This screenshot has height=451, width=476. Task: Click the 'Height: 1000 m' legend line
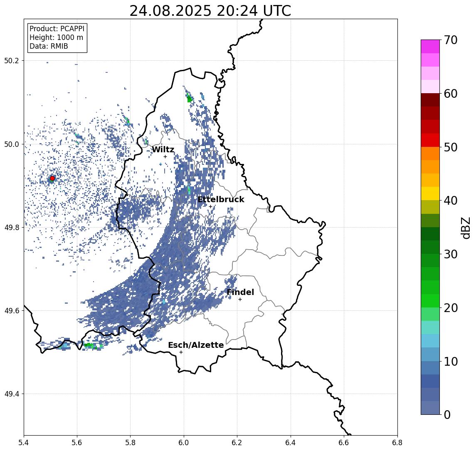pos(56,37)
